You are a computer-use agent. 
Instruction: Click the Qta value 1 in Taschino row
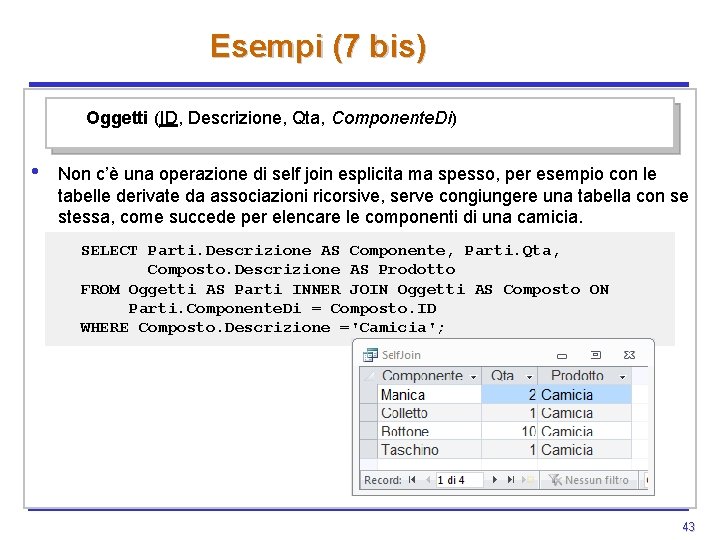tap(510, 450)
